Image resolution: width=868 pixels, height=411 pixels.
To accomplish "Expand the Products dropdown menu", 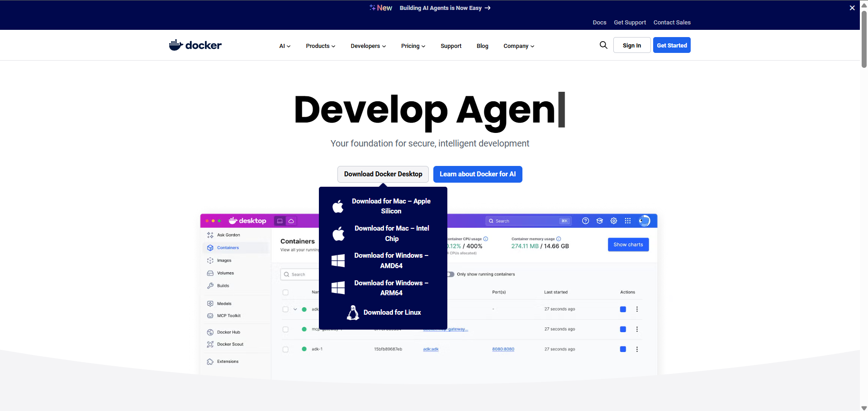I will tap(320, 46).
